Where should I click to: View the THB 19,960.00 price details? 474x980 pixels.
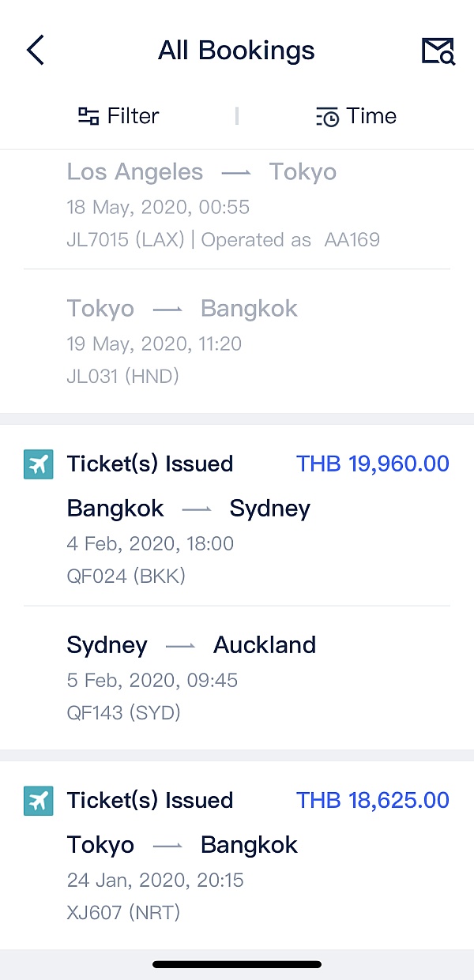pos(372,464)
